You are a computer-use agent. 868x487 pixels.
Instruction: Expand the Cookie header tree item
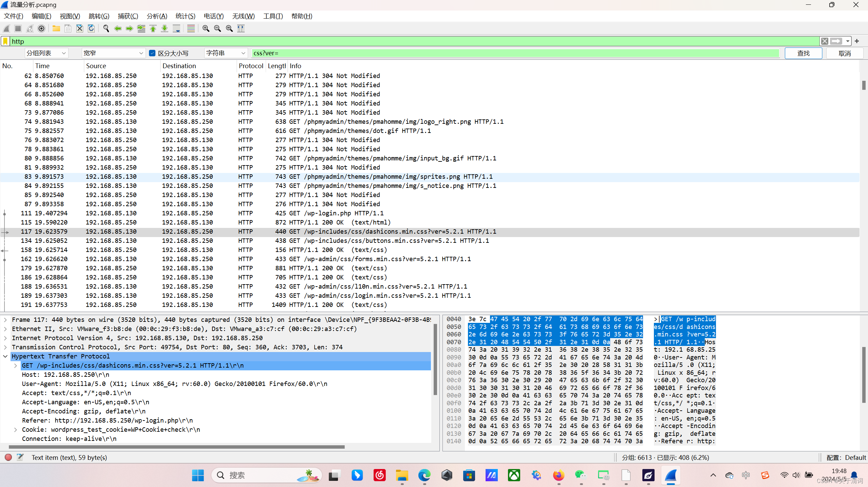[x=16, y=429]
